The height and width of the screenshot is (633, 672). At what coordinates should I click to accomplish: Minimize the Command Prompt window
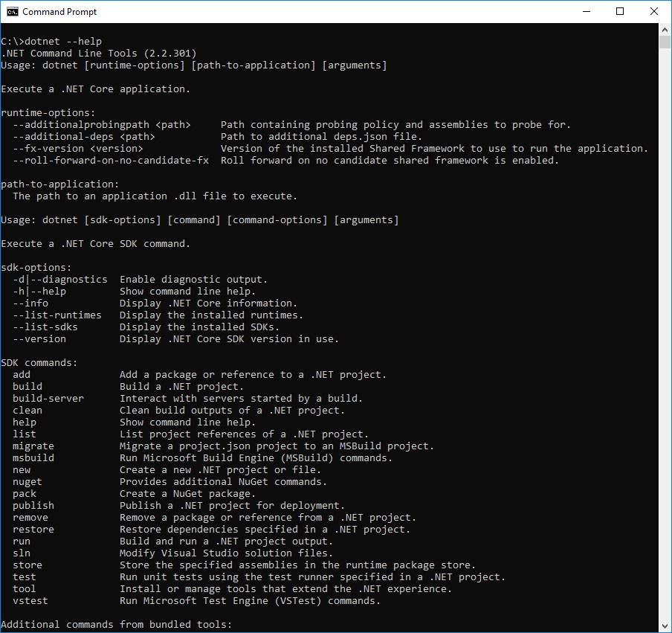click(587, 12)
